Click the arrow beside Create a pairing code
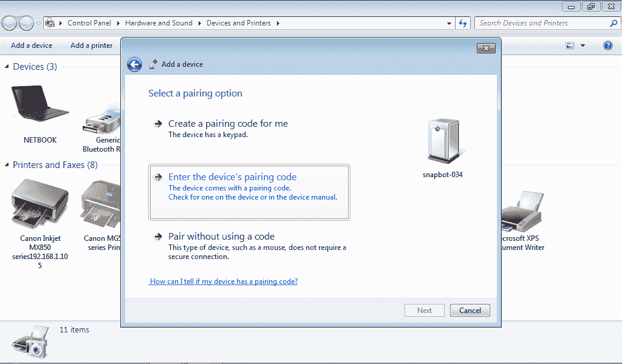Screen dimensions: 622x364 pos(158,124)
